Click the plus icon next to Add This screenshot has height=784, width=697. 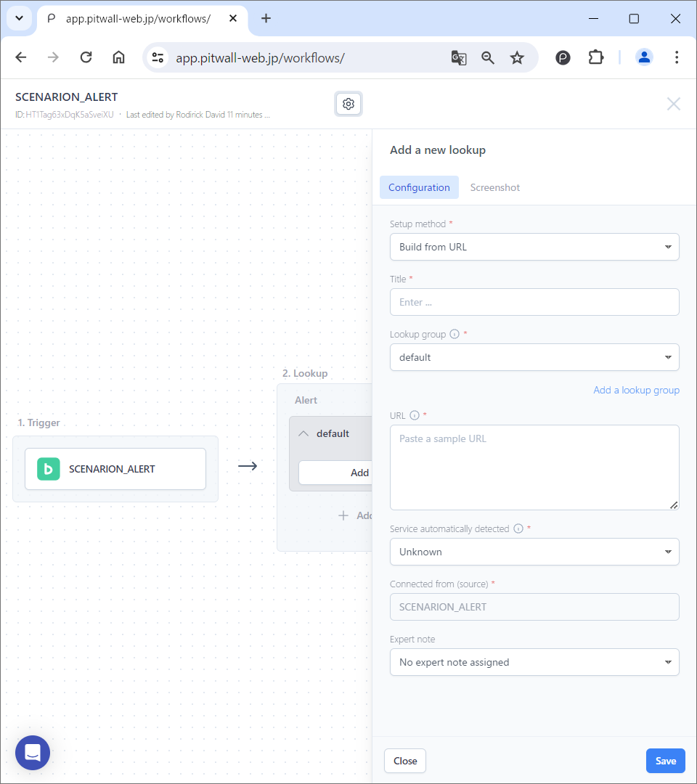coord(342,515)
